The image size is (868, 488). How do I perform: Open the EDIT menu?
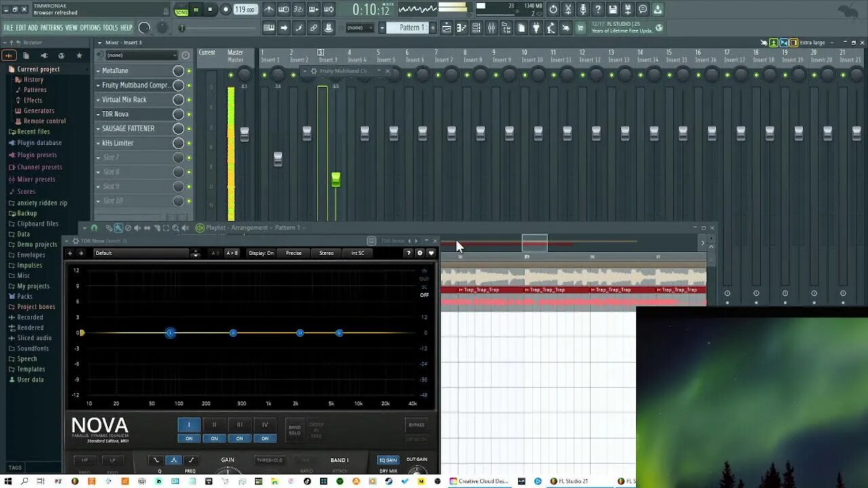pos(21,28)
